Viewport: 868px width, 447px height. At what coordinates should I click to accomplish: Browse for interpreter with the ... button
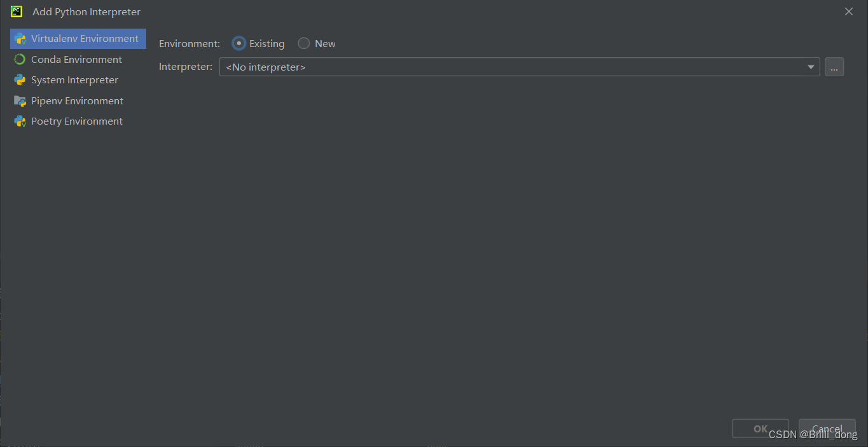pos(834,67)
